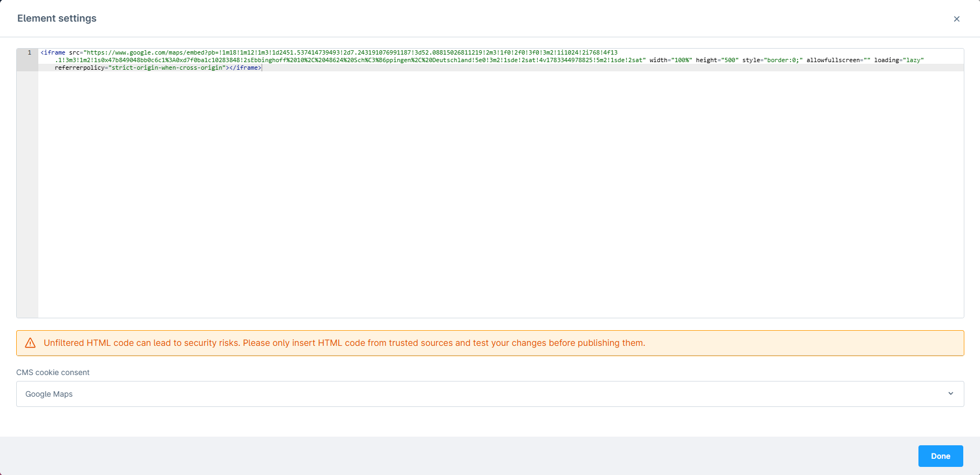The width and height of the screenshot is (980, 475).
Task: Open the Google Maps consent dropdown
Action: point(490,394)
